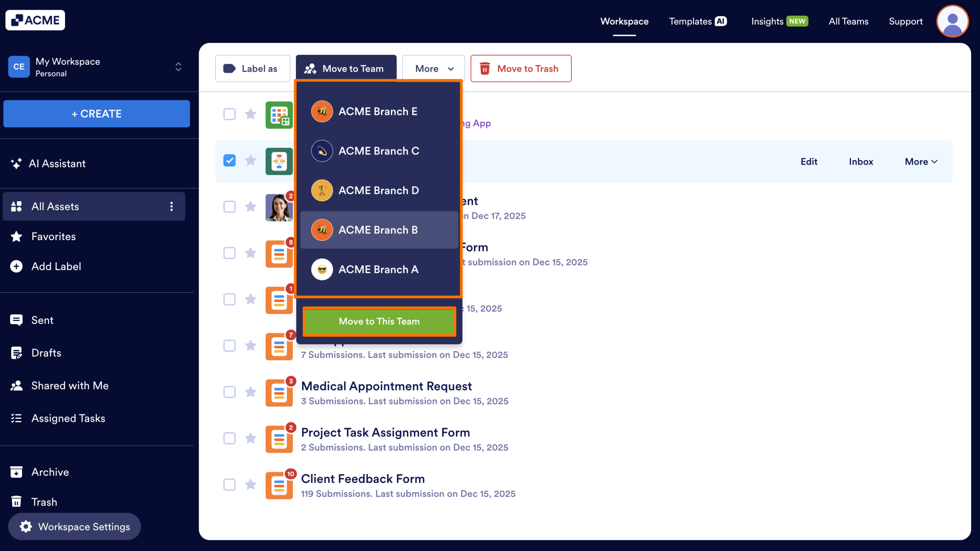Check the Medical Appointment Request checkbox

click(229, 392)
